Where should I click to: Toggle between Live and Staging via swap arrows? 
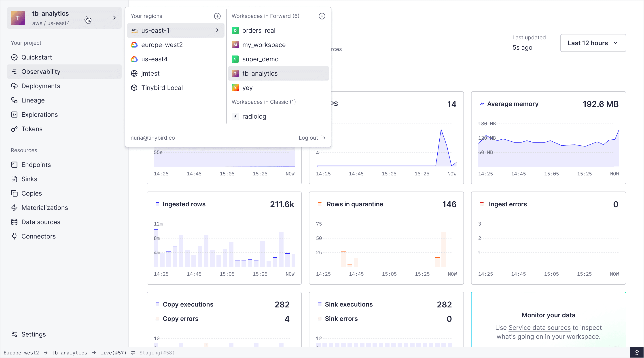pyautogui.click(x=133, y=352)
